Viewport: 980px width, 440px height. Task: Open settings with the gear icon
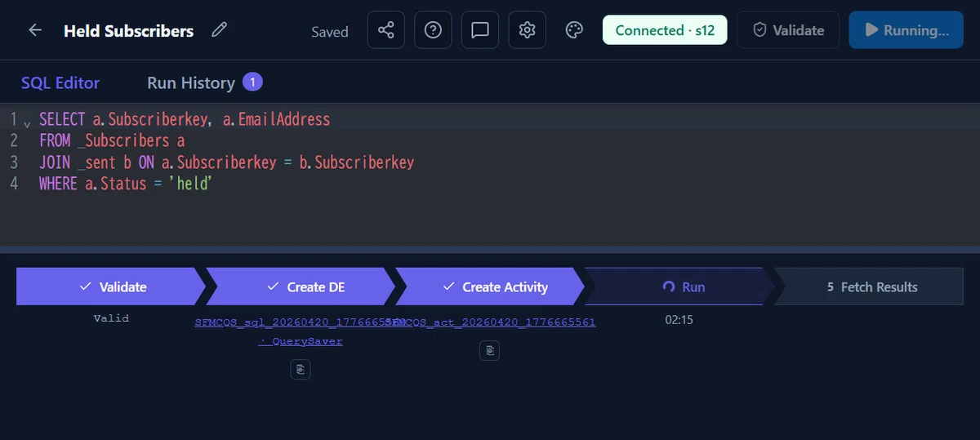(528, 30)
